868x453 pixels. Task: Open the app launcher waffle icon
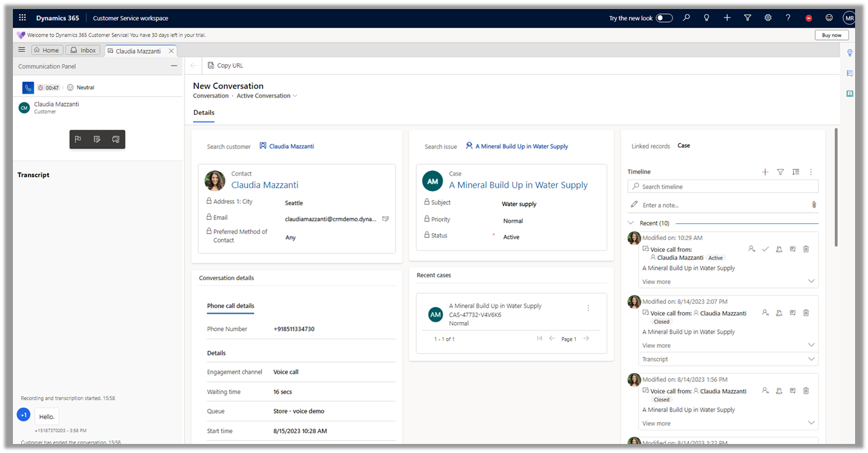pos(23,18)
